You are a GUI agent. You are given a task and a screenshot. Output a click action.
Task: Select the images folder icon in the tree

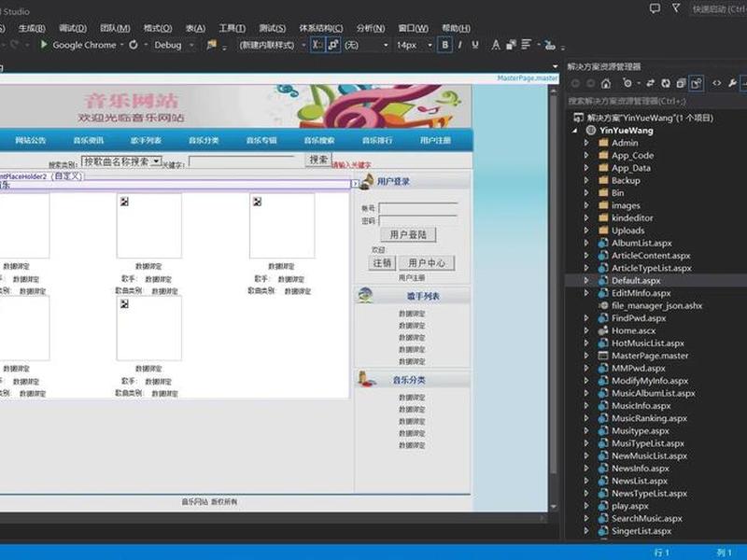coord(603,205)
